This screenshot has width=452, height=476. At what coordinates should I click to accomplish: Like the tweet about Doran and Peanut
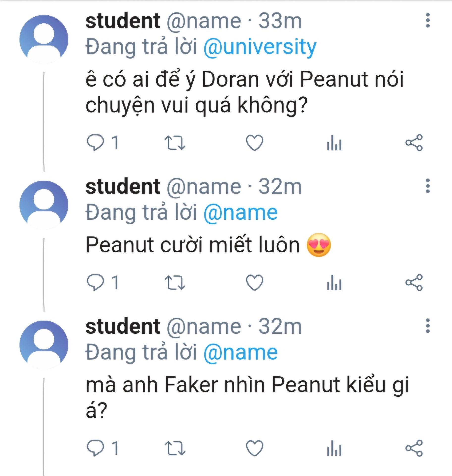coord(254,143)
